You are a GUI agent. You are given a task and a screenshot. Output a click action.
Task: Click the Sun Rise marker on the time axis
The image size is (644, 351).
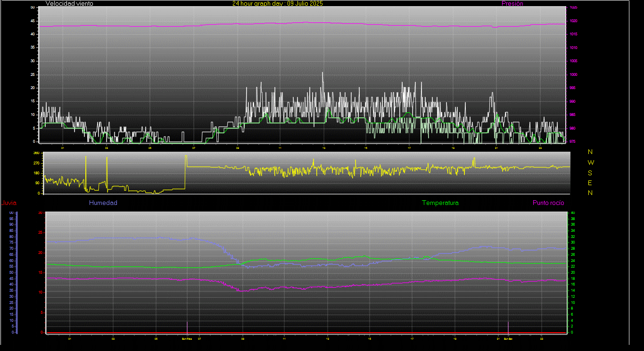pyautogui.click(x=187, y=338)
